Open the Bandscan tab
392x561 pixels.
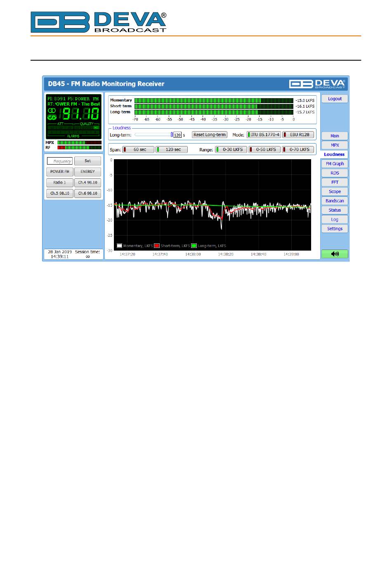pos(335,201)
